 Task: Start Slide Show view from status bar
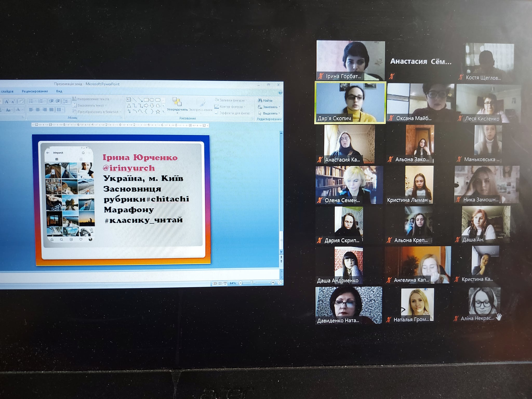pyautogui.click(x=225, y=283)
